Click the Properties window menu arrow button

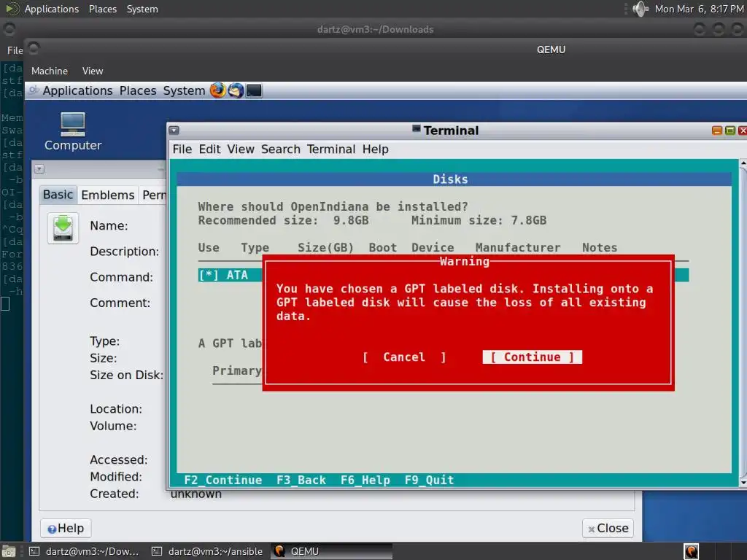tap(39, 168)
